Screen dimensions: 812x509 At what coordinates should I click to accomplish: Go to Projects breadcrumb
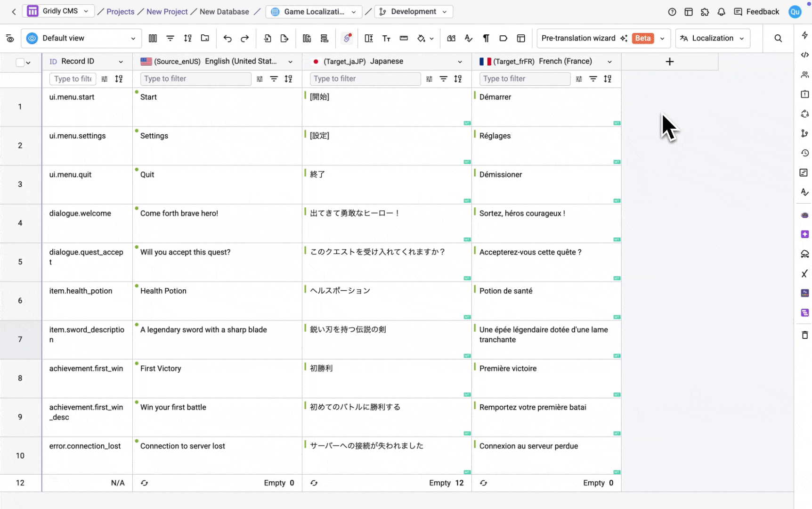click(120, 12)
